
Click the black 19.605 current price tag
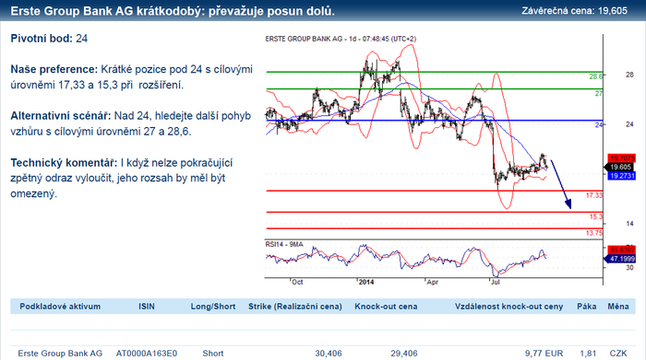(x=620, y=167)
